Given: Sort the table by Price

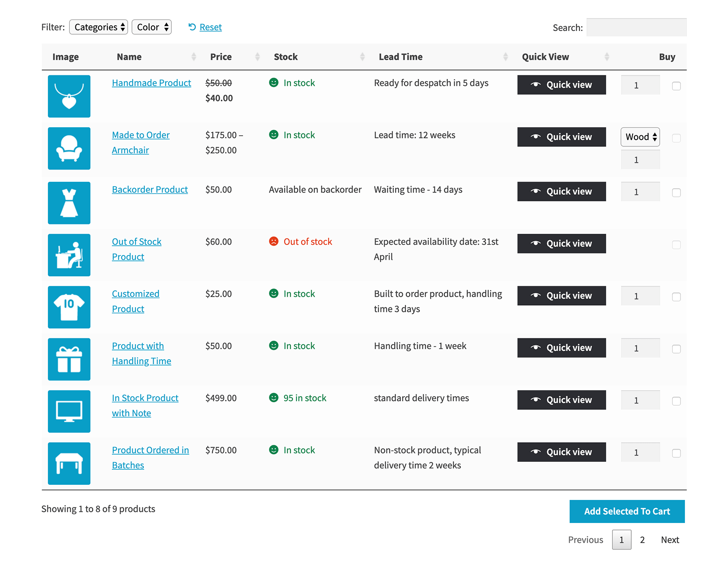Looking at the screenshot, I should (221, 56).
